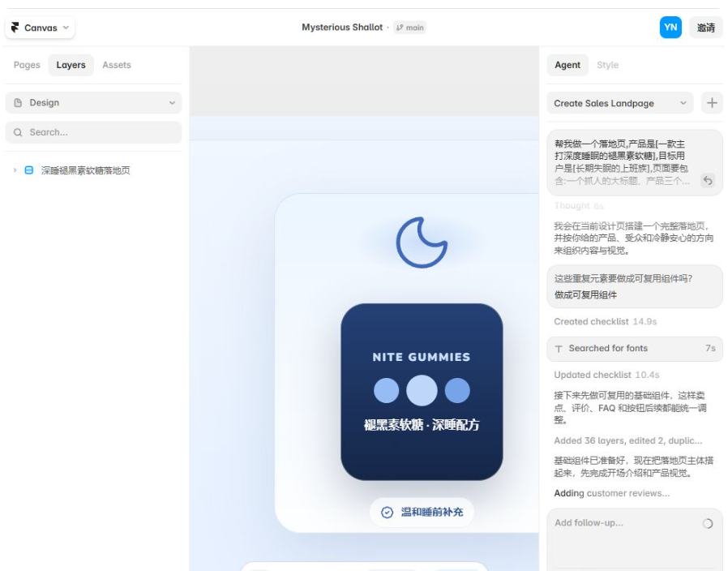Click the 温和睡前补充 badge

(422, 512)
